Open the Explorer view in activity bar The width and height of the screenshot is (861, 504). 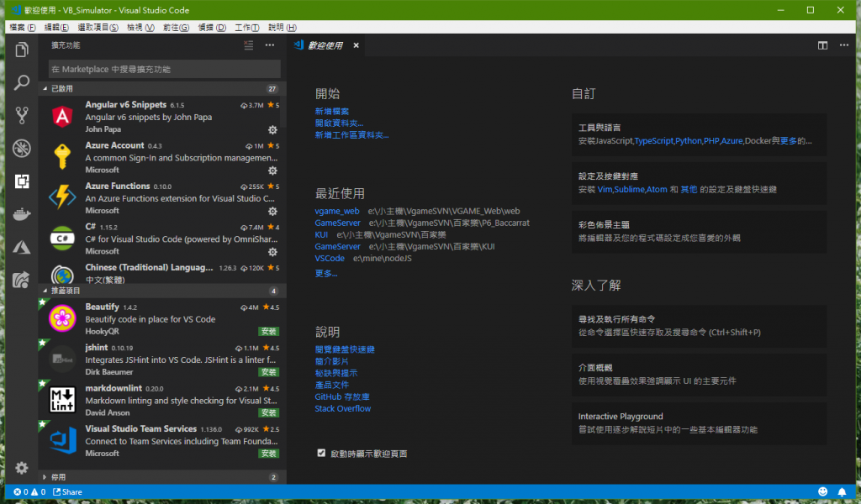click(x=21, y=50)
